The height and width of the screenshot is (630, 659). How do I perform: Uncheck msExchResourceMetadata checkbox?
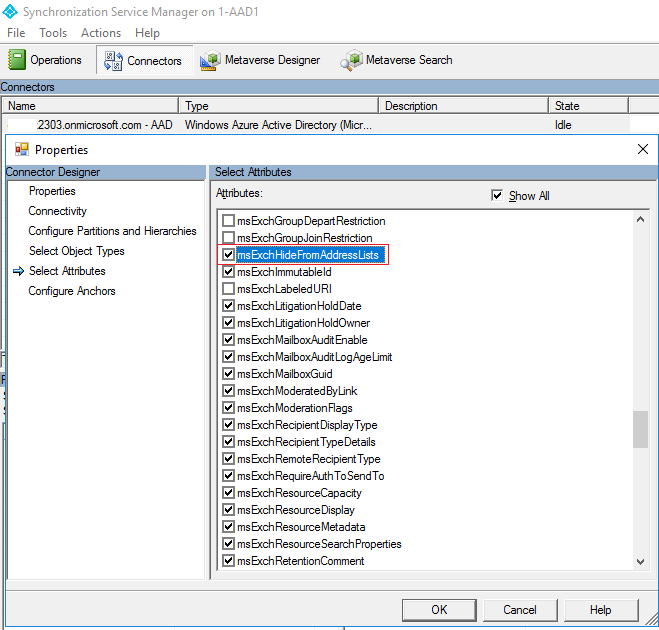228,527
